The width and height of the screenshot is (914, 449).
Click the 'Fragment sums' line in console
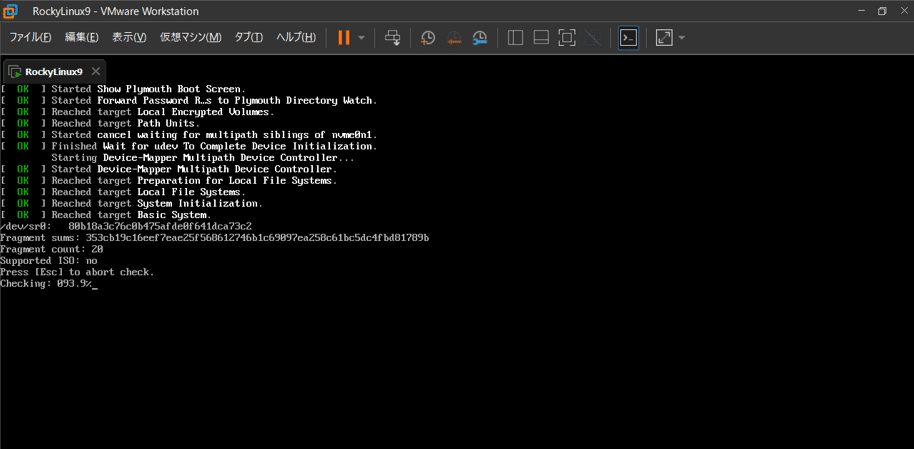[x=215, y=238]
